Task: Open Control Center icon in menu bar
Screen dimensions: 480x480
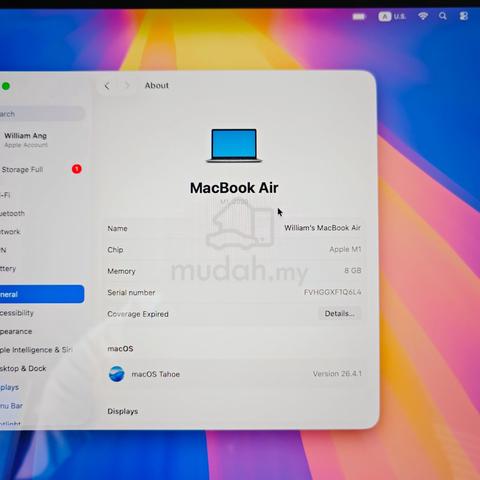Action: click(464, 16)
